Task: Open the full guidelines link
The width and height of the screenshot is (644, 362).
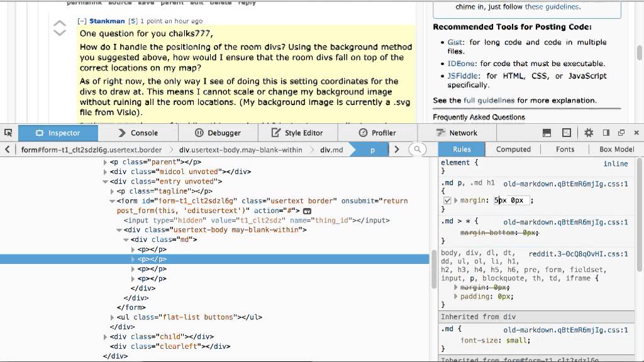Action: [x=489, y=101]
